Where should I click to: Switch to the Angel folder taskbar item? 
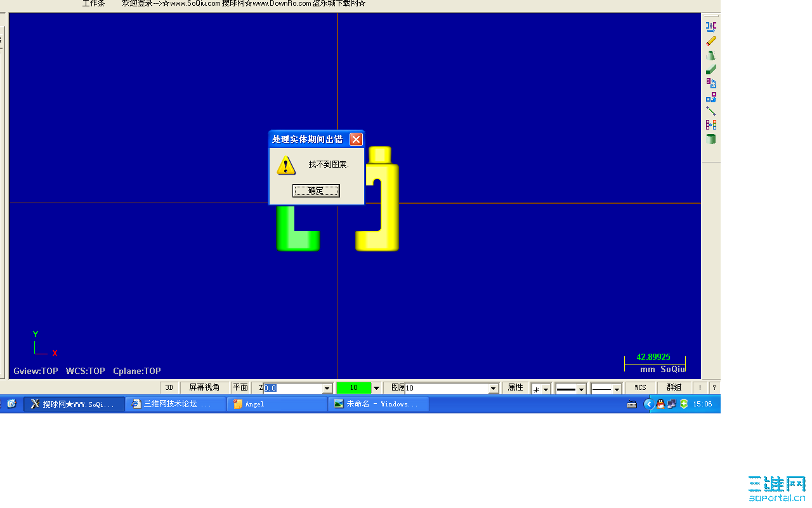click(277, 404)
